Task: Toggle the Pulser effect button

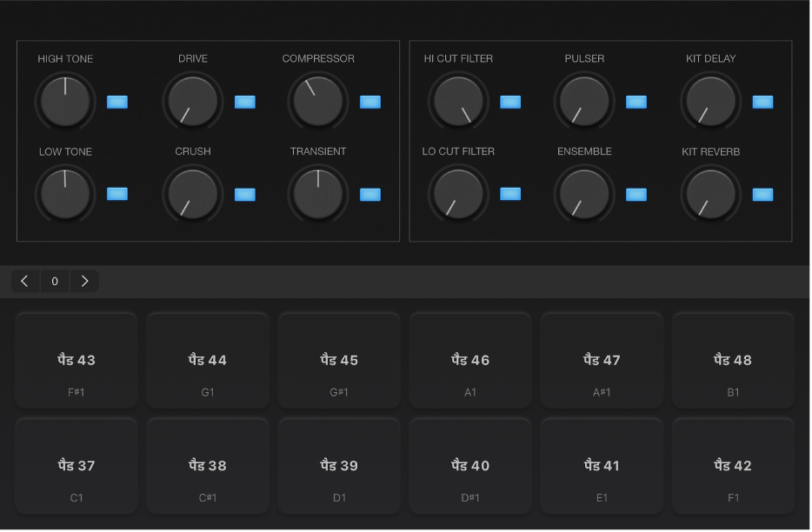Action: click(636, 102)
